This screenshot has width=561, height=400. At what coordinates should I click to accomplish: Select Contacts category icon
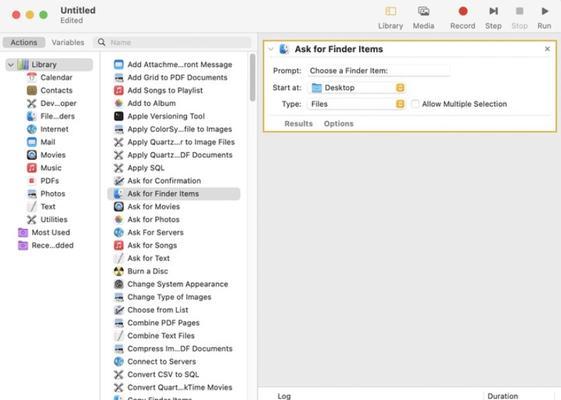32,90
